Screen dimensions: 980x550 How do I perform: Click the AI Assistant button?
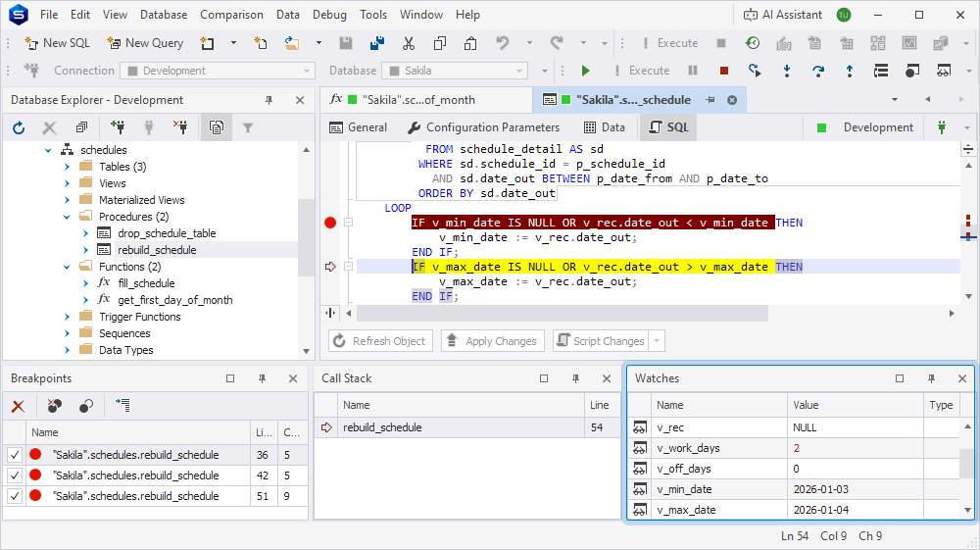click(783, 15)
